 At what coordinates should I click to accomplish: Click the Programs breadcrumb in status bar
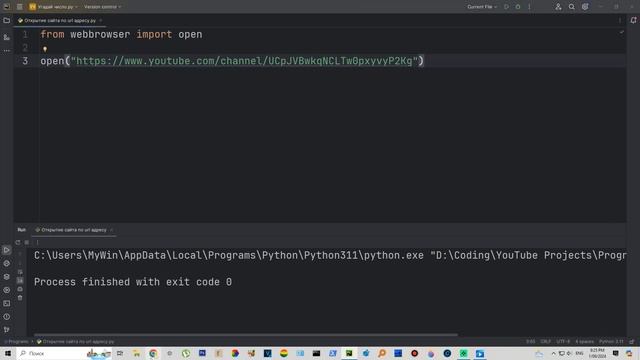[x=17, y=342]
